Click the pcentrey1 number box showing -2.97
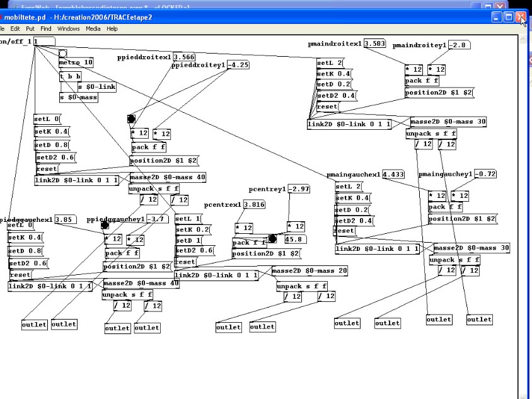 pos(299,189)
